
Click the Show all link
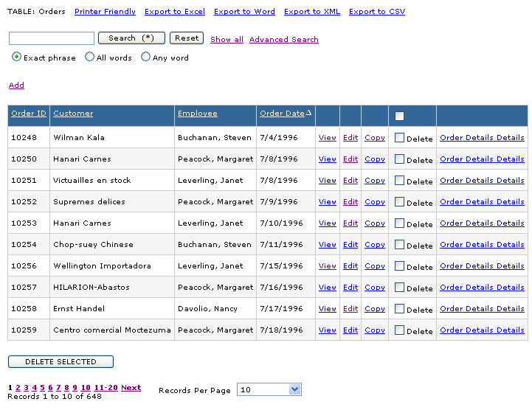(227, 39)
